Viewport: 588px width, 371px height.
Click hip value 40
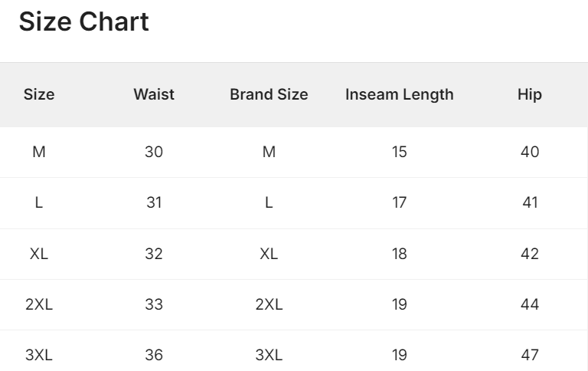[529, 152]
